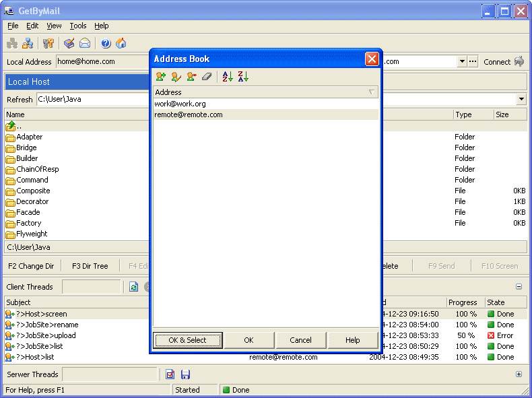Open the View menu
Screen dimensions: 532x398
tap(54, 26)
